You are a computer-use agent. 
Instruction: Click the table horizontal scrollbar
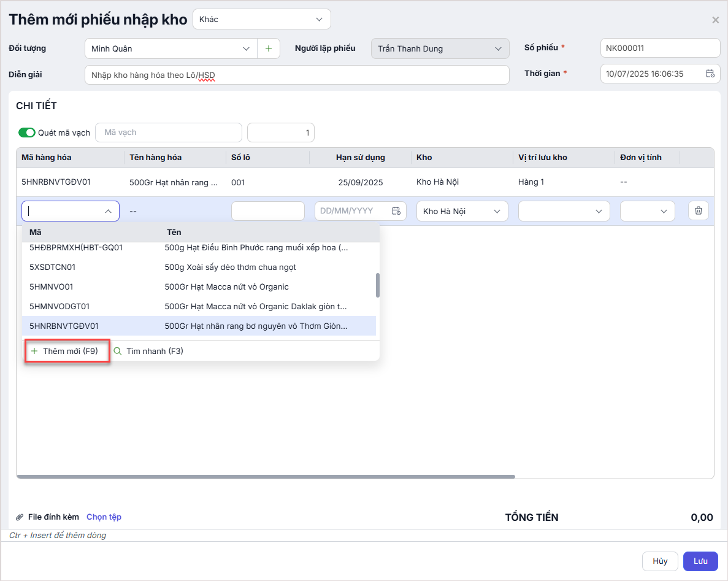click(266, 477)
